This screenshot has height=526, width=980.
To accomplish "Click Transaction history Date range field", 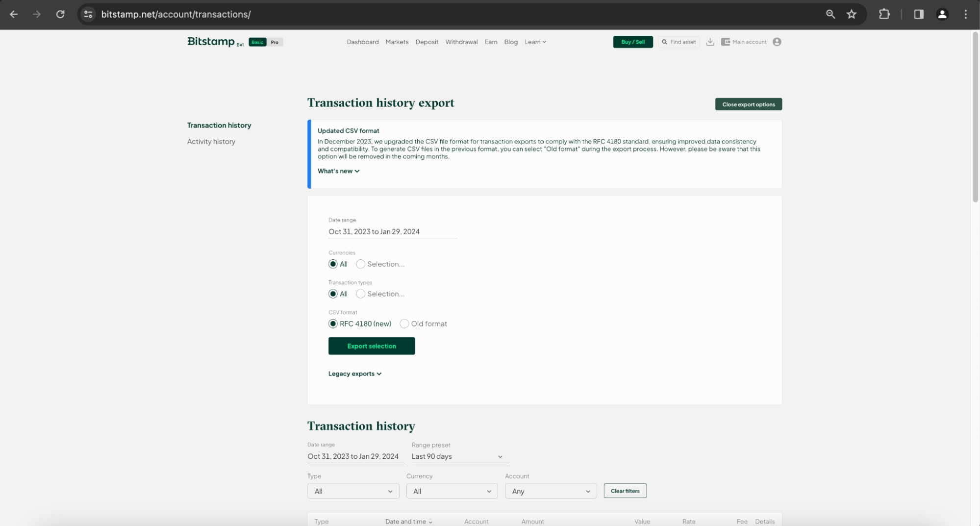I will point(355,456).
